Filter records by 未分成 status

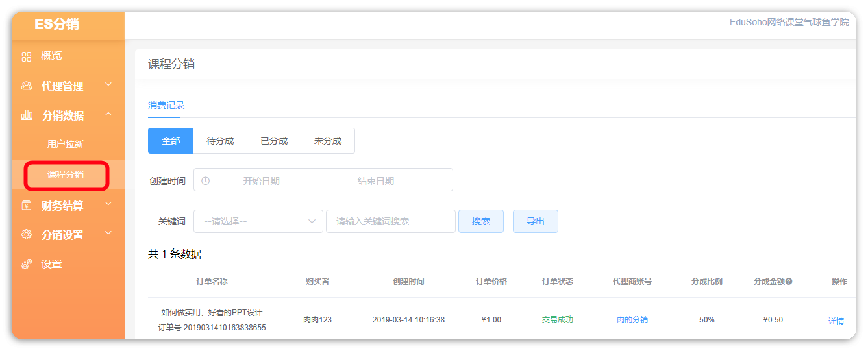coord(328,141)
